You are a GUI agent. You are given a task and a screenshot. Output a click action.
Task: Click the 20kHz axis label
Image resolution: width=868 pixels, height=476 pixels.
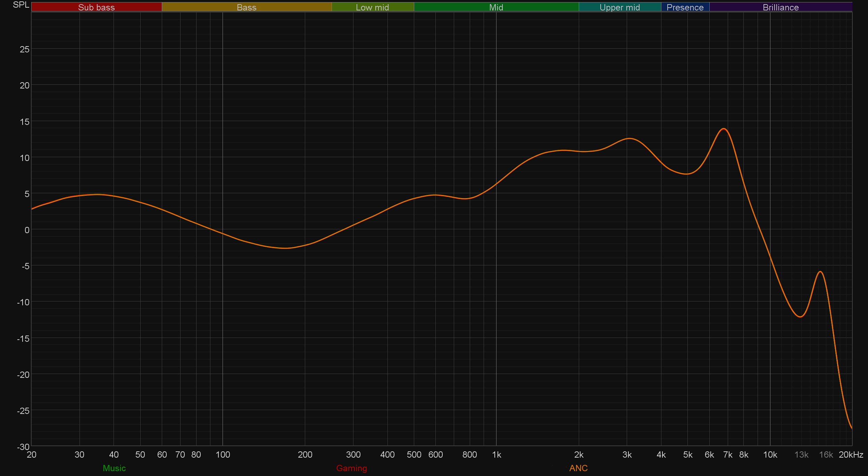click(851, 454)
